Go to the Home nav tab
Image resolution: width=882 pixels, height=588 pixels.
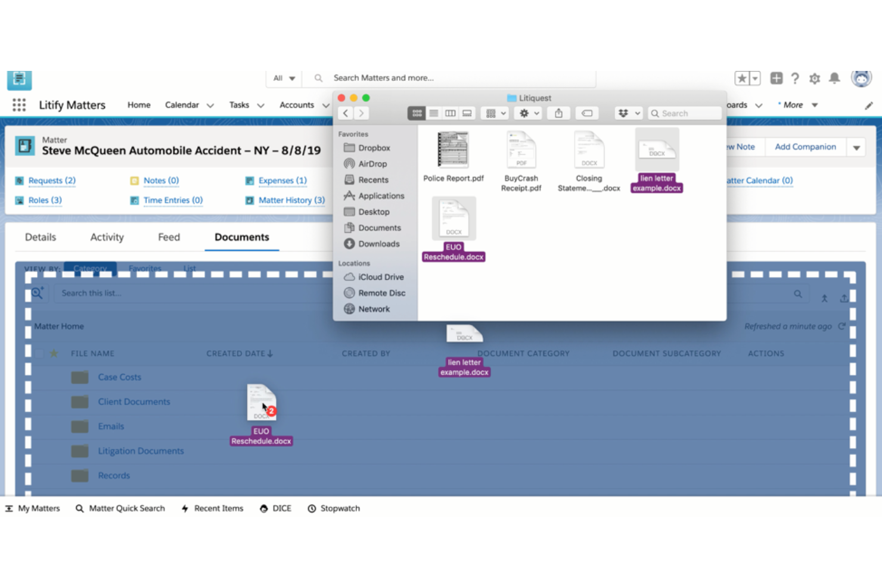139,105
